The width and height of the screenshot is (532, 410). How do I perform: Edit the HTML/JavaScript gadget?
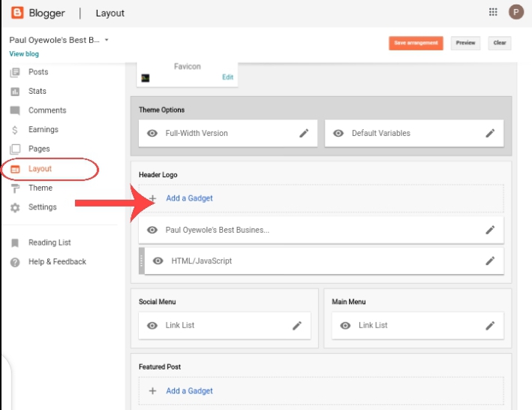(x=490, y=261)
